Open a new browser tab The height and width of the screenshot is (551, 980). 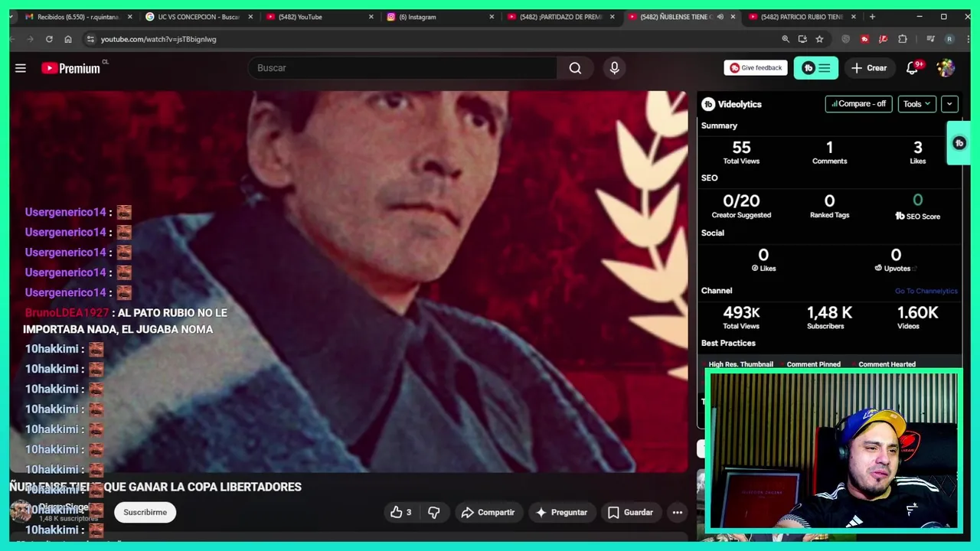(872, 17)
